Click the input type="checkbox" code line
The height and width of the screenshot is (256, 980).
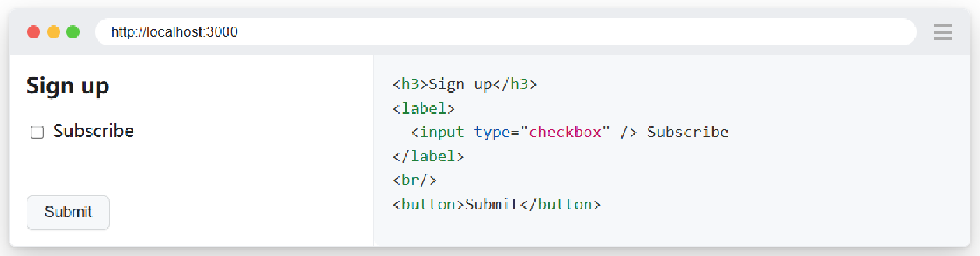pyautogui.click(x=569, y=132)
